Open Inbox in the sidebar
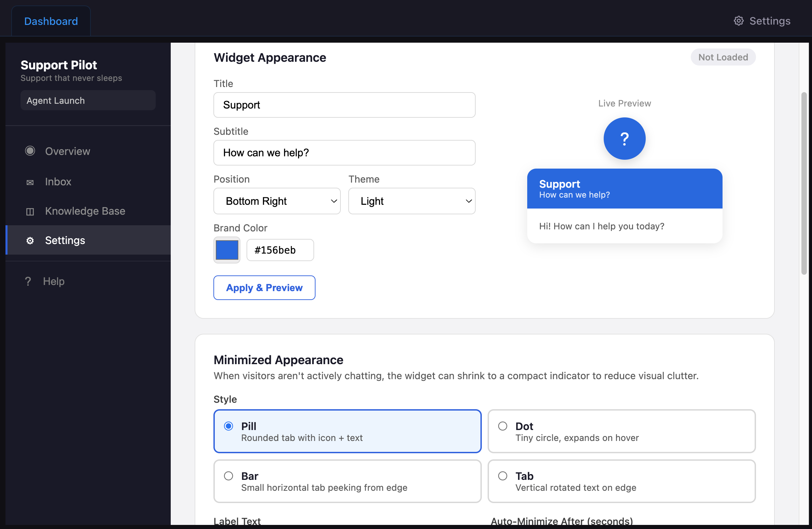Viewport: 812px width, 529px height. tap(88, 182)
